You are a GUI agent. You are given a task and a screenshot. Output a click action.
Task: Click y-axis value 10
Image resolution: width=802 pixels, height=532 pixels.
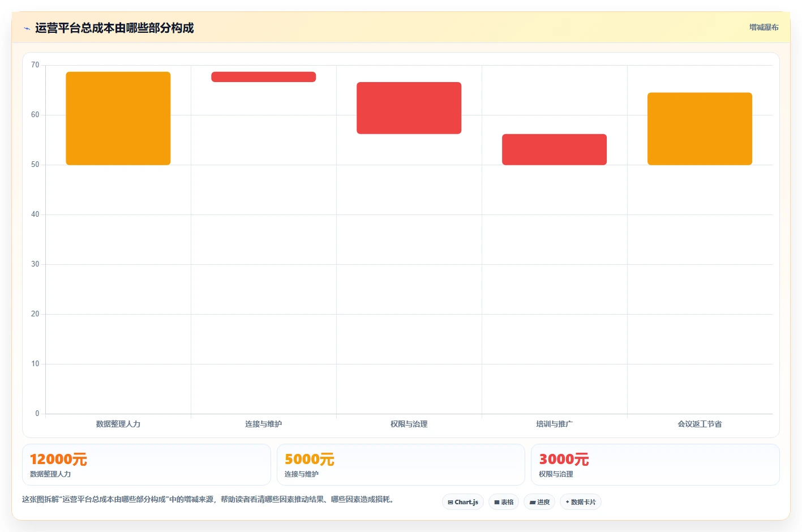35,364
